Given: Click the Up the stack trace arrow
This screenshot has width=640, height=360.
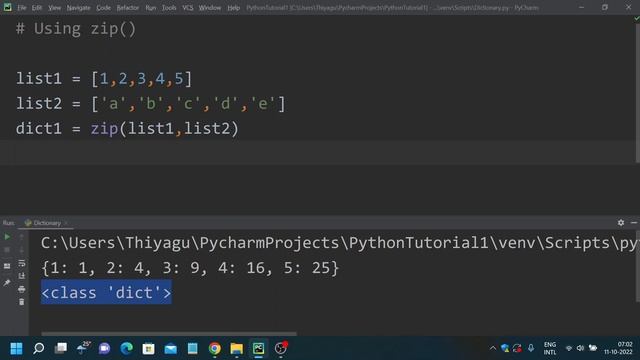Looking at the screenshot, I should pos(22,237).
